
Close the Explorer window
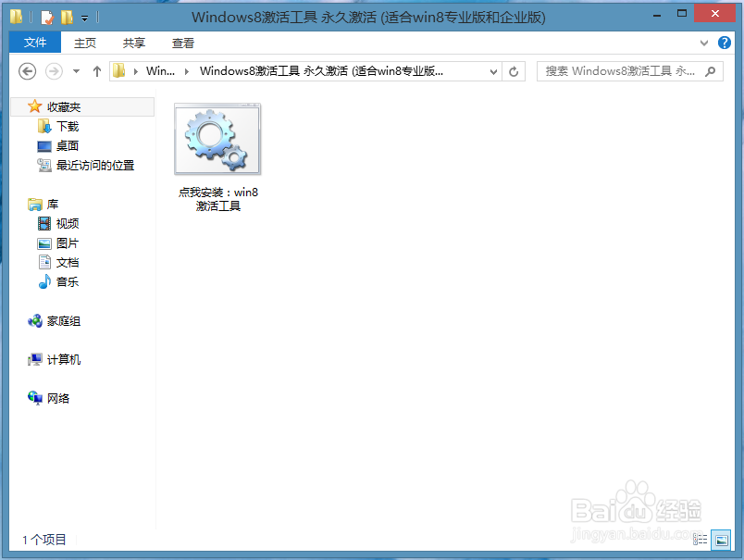[x=715, y=14]
